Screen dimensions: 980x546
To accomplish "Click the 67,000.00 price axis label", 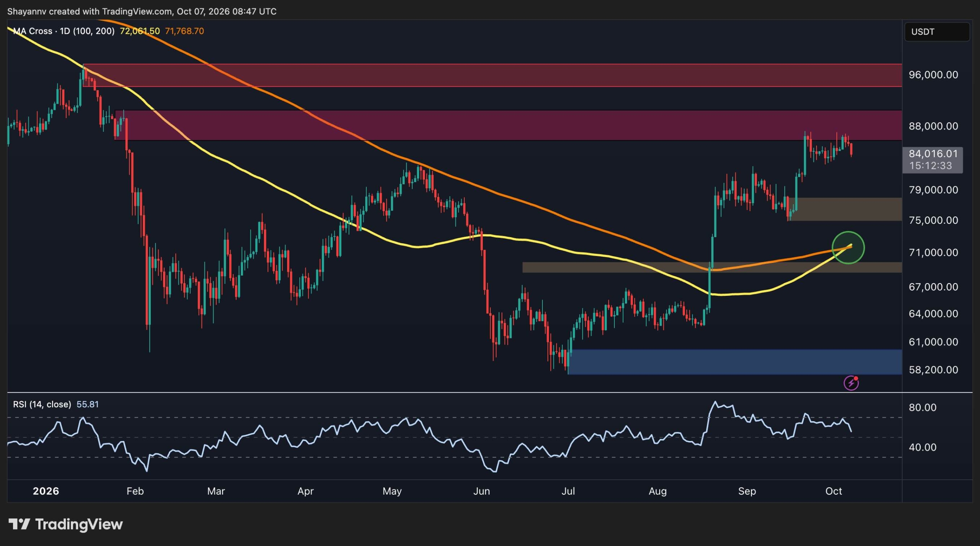I will coord(933,287).
